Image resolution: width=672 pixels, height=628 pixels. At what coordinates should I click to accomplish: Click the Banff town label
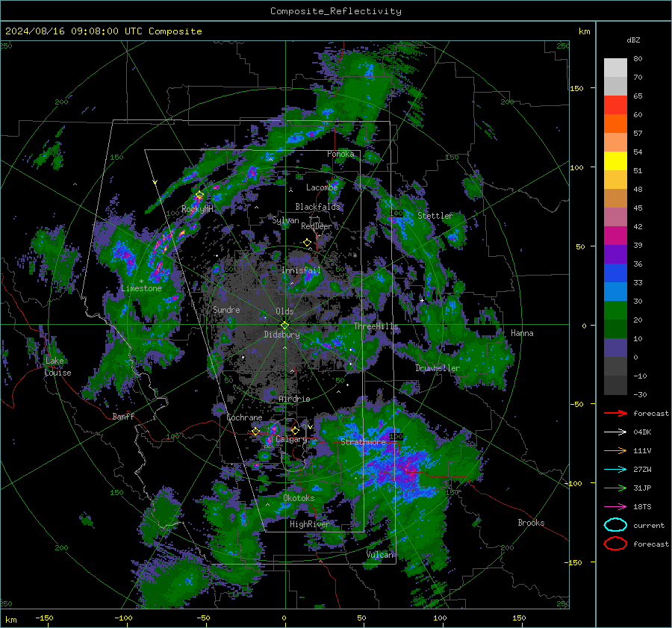tap(123, 417)
